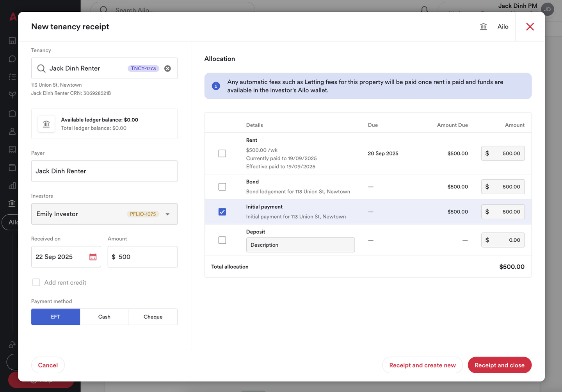Edit the Initial payment amount field

(x=503, y=212)
